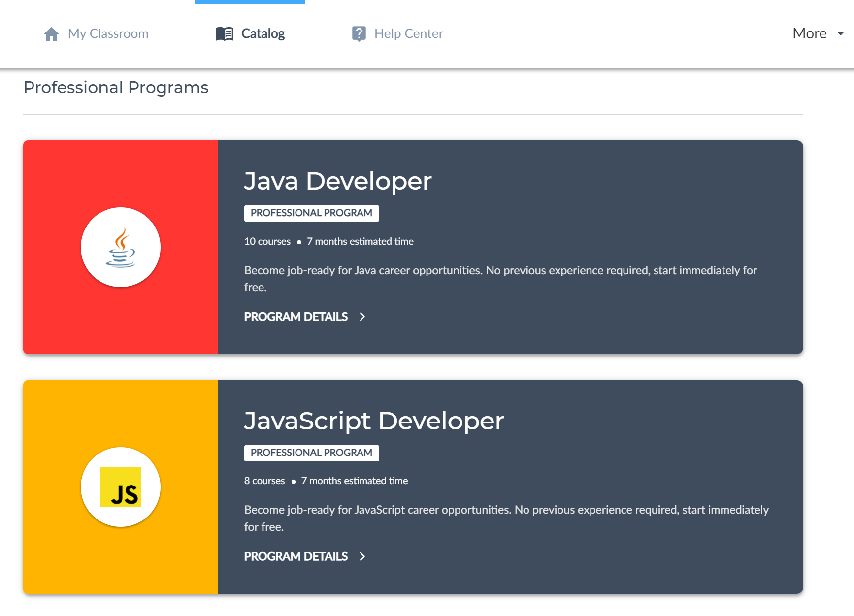Image resolution: width=854 pixels, height=616 pixels.
Task: Click the arrow next to JavaScript's Program Details
Action: tap(362, 556)
